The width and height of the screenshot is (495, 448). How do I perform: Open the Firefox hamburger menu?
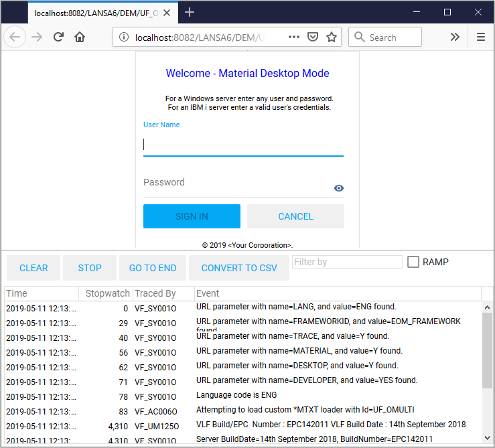click(480, 38)
